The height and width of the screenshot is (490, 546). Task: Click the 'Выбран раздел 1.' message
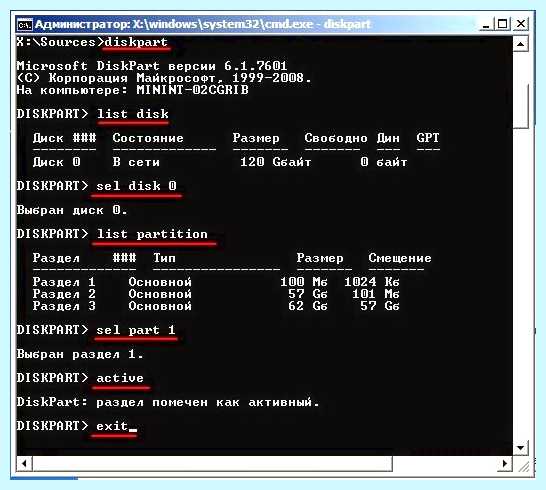tap(80, 354)
